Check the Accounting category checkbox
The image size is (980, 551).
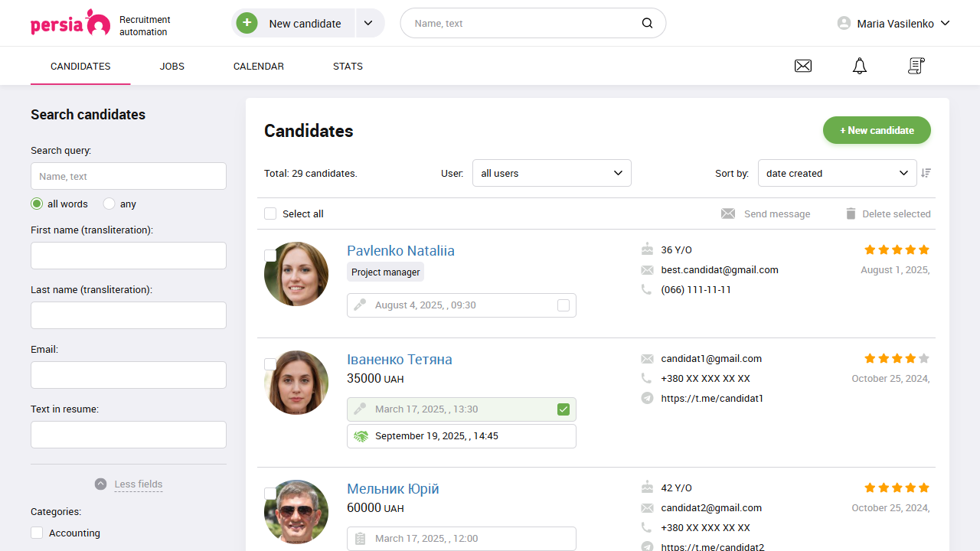(36, 533)
